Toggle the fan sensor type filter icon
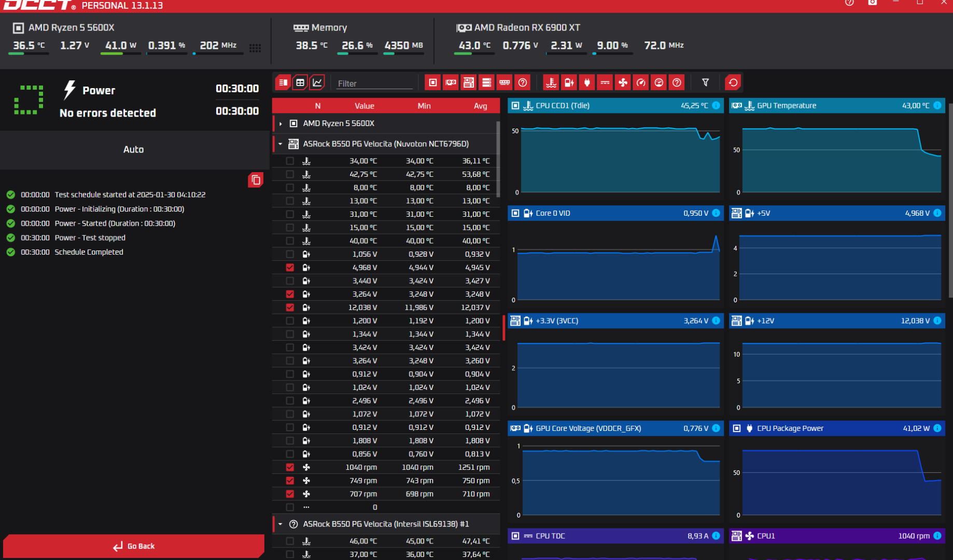 623,82
